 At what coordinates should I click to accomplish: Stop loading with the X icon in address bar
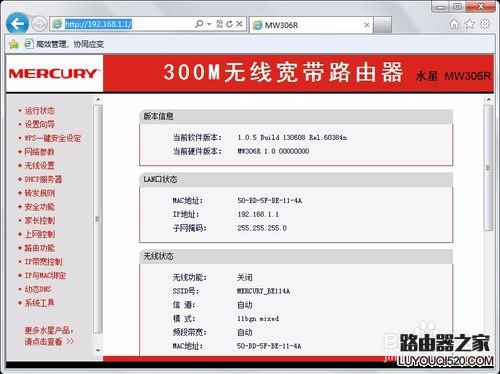pyautogui.click(x=239, y=24)
